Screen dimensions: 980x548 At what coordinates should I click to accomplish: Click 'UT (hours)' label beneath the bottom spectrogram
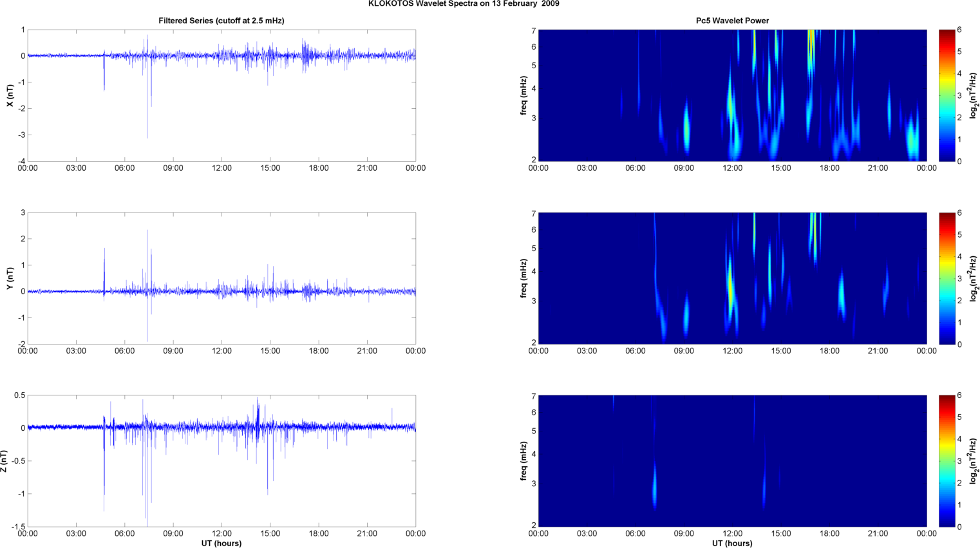pos(732,543)
